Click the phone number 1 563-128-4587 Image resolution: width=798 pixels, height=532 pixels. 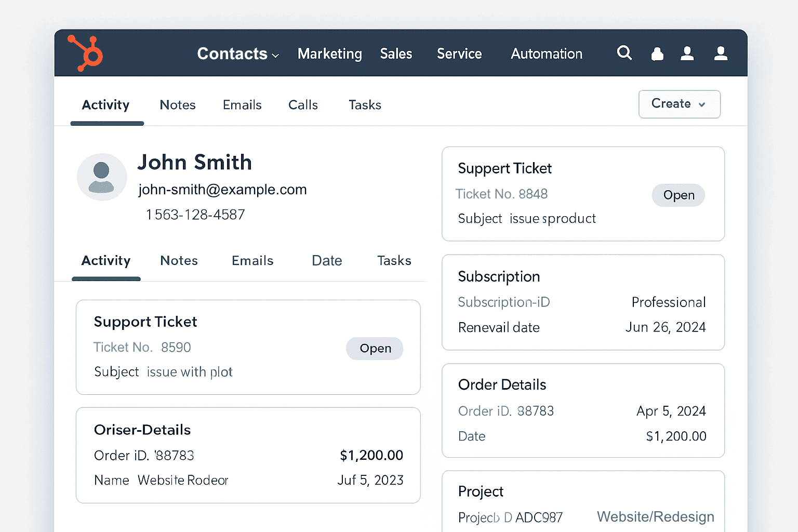(195, 215)
